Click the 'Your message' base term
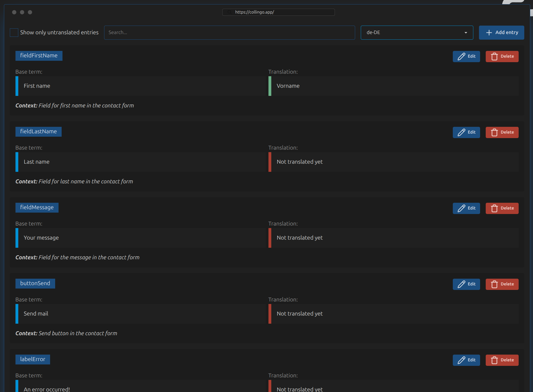Viewport: 533px width, 392px height. (x=41, y=238)
